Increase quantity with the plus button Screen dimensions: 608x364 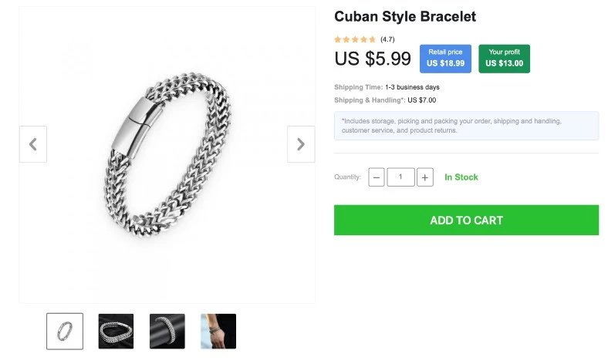click(x=425, y=177)
